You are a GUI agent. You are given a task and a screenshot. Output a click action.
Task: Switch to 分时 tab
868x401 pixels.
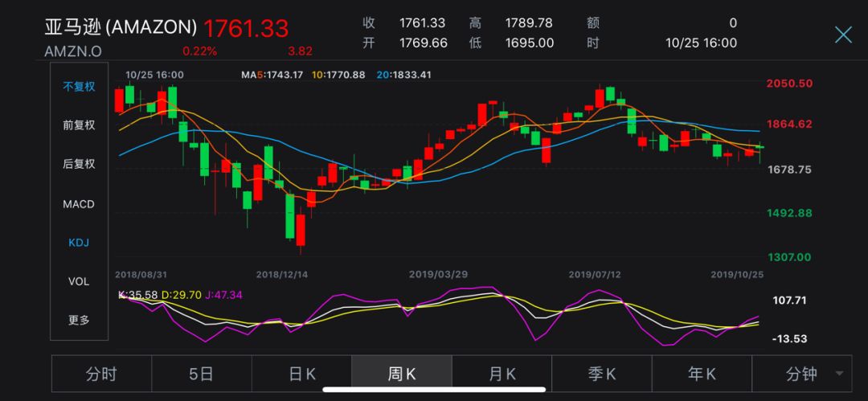[101, 374]
